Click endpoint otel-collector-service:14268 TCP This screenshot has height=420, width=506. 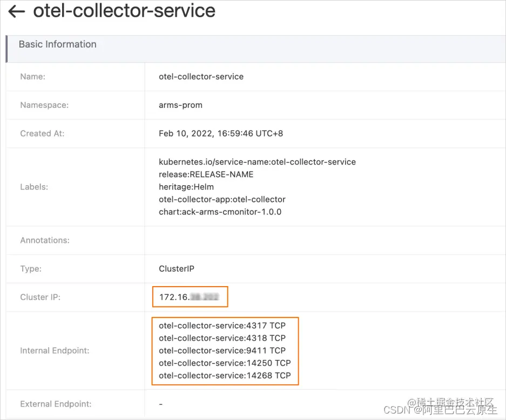(225, 376)
